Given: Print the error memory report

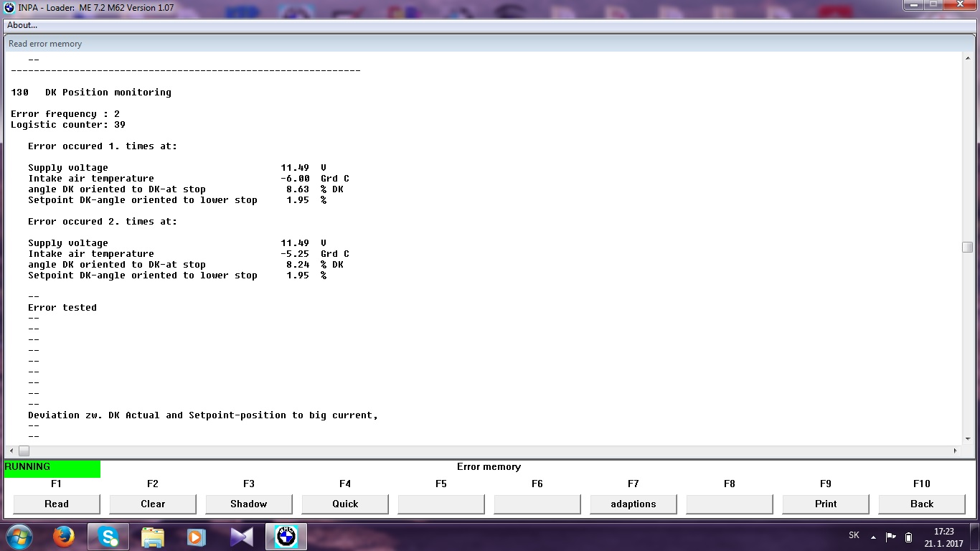Looking at the screenshot, I should pos(826,504).
